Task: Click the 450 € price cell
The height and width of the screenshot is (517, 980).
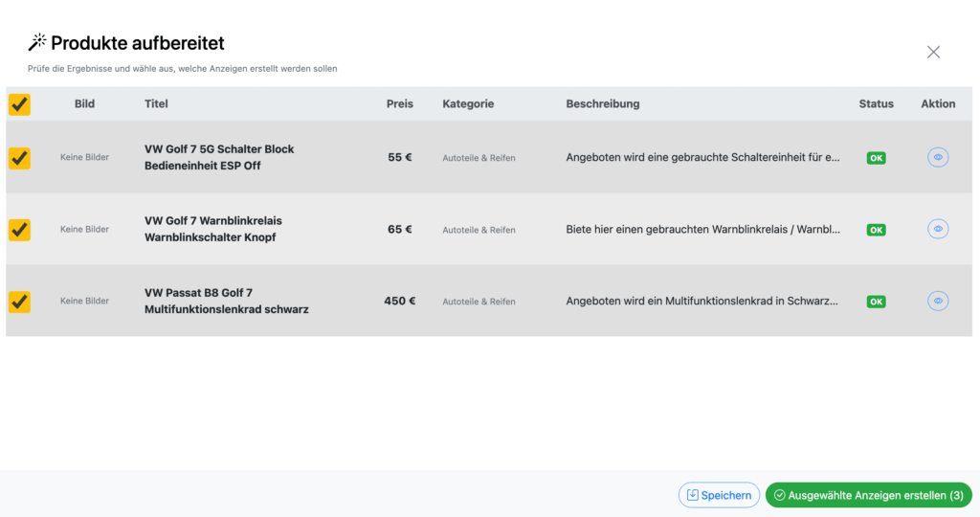Action: pos(399,301)
